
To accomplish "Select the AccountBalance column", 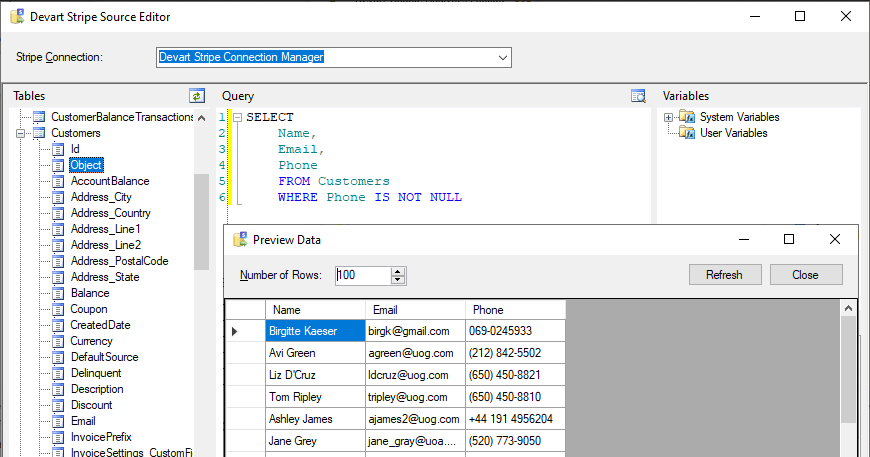I will pos(110,181).
